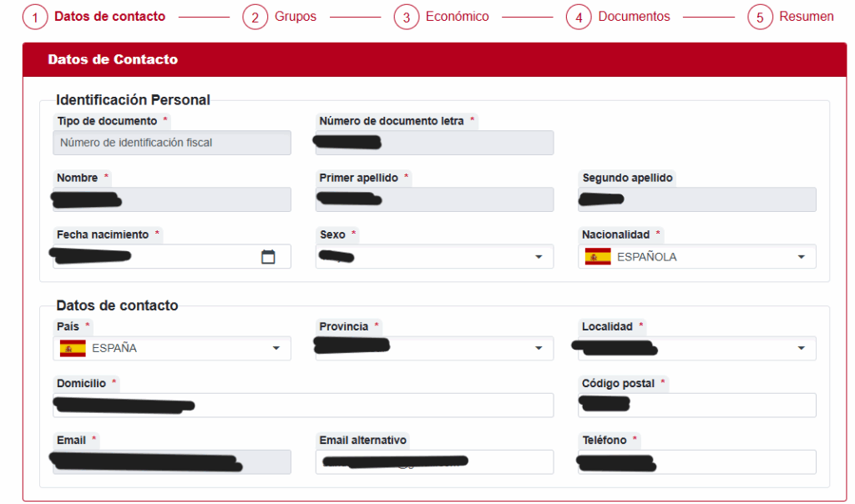Open the Nacionalidad dropdown arrow
Image resolution: width=855 pixels, height=504 pixels.
(x=801, y=257)
